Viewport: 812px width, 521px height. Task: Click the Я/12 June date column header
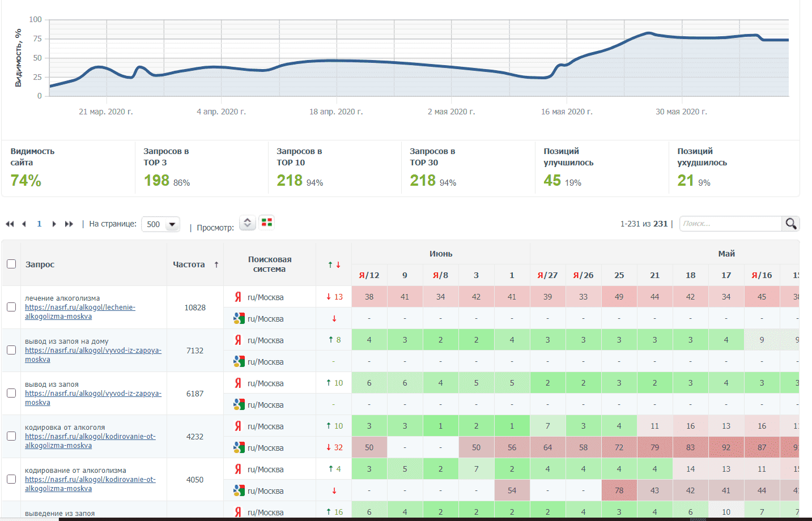(x=369, y=275)
